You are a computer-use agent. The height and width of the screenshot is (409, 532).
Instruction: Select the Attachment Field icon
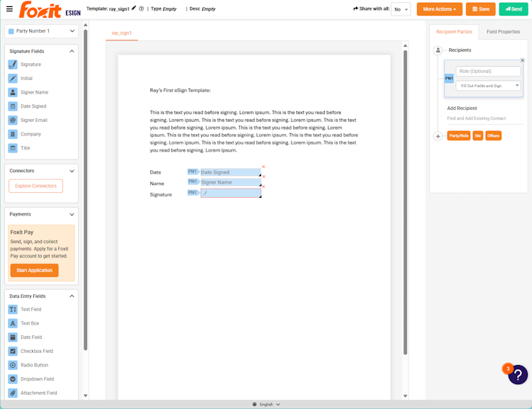(x=13, y=393)
